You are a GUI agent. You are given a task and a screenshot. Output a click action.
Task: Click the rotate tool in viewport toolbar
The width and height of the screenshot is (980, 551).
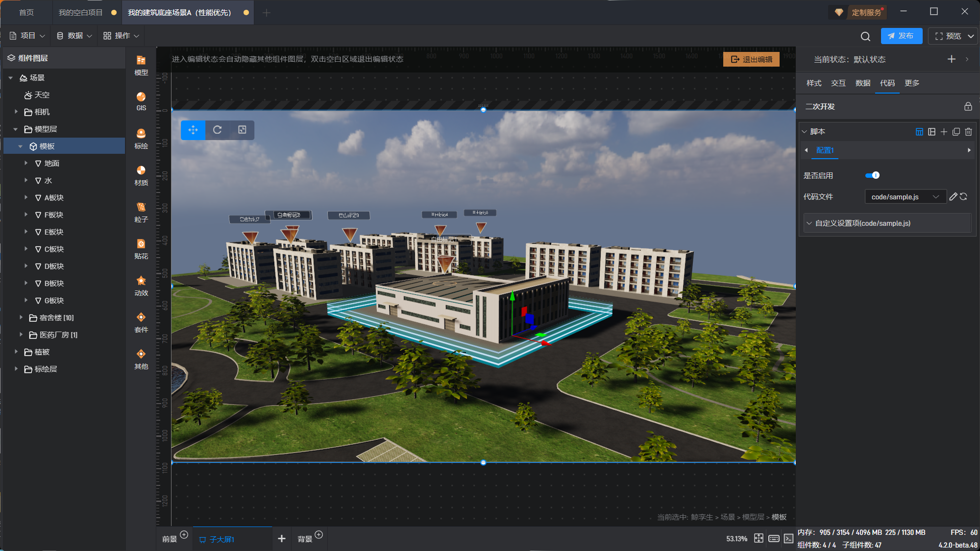[x=218, y=130]
